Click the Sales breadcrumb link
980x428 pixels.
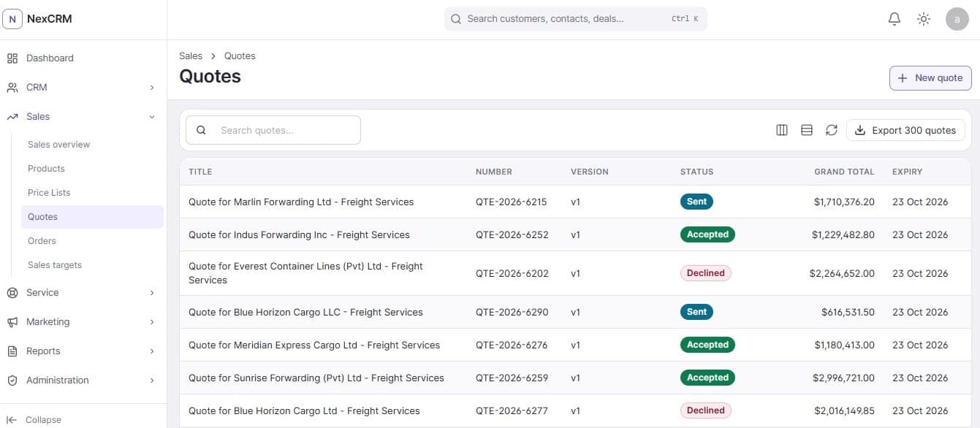click(191, 56)
